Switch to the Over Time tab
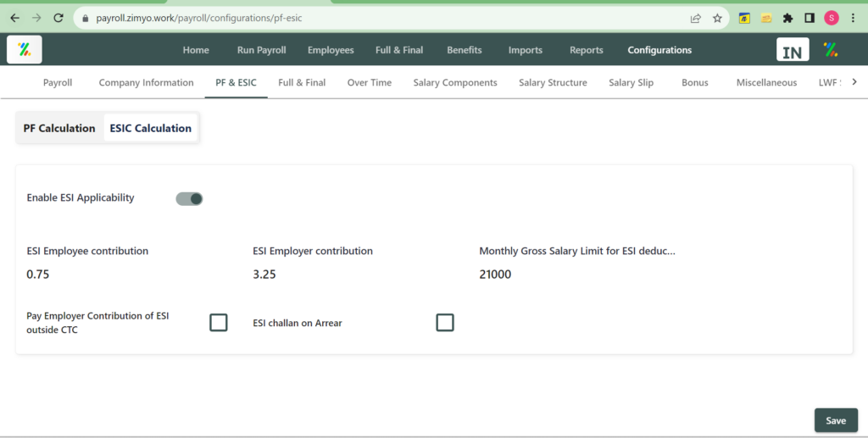Image resolution: width=868 pixels, height=438 pixels. [x=370, y=82]
